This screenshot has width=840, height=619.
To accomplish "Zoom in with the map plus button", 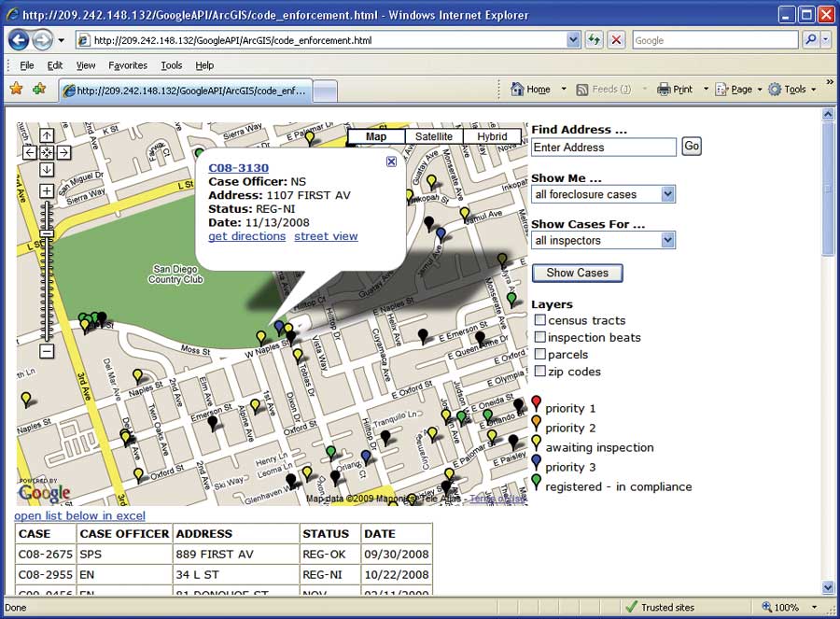I will 47,190.
